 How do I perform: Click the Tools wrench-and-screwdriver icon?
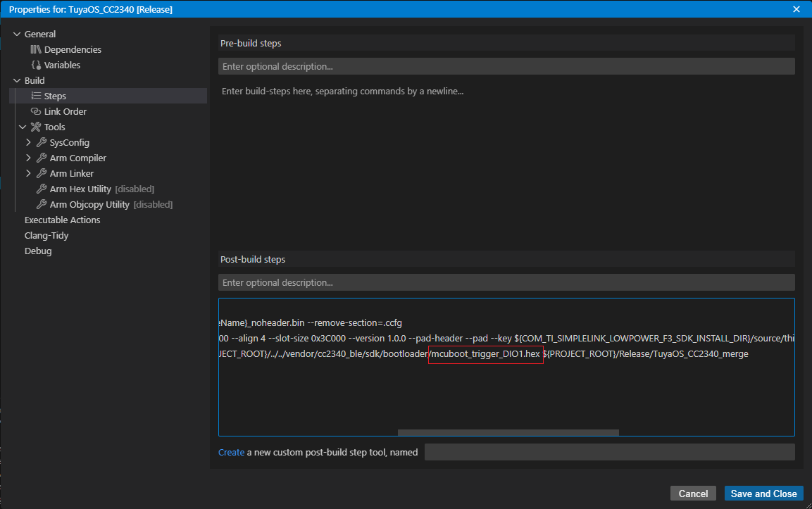click(x=36, y=127)
